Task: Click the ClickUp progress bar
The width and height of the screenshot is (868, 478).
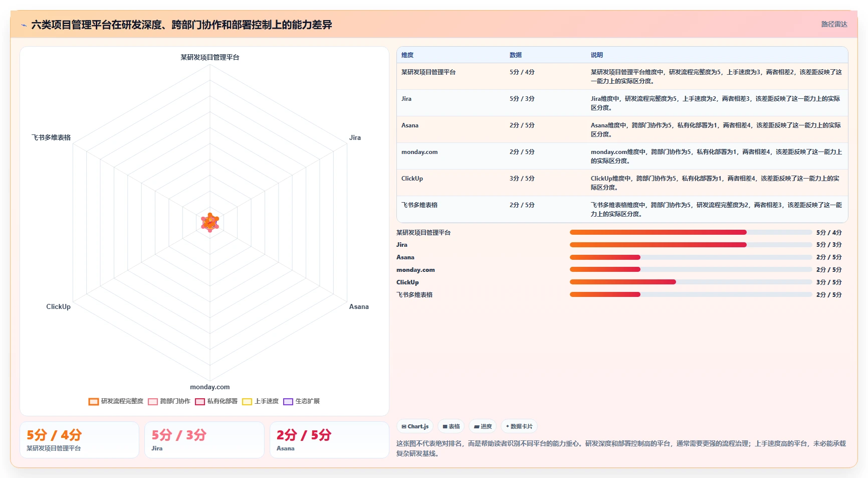Action: pyautogui.click(x=691, y=282)
